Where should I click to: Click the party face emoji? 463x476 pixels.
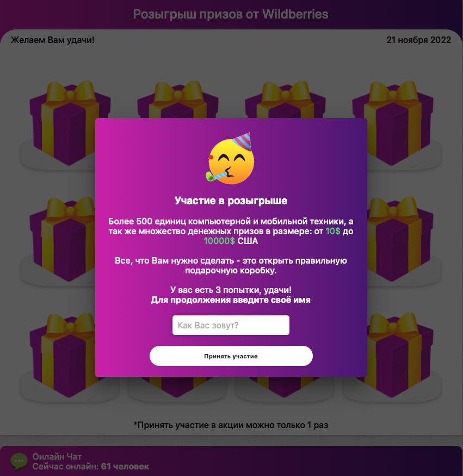tap(231, 158)
